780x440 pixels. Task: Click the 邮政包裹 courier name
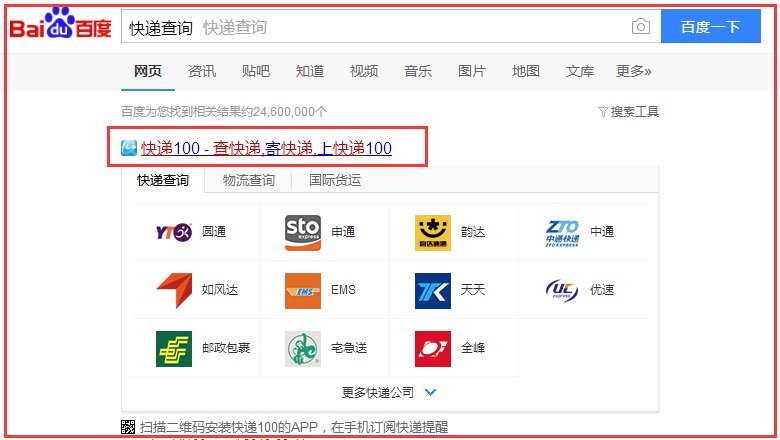[226, 348]
